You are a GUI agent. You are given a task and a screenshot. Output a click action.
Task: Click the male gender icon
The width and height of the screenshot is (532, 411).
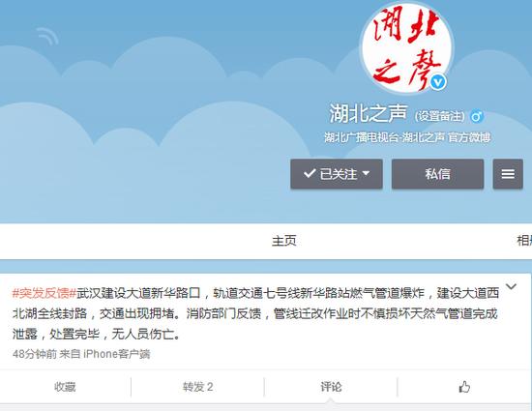coord(477,117)
